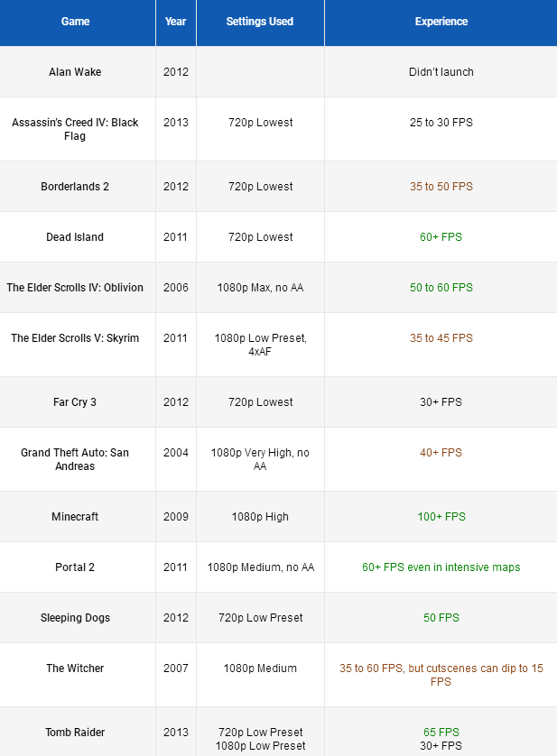
Task: Click the Portal 2 game name
Action: coord(76,567)
